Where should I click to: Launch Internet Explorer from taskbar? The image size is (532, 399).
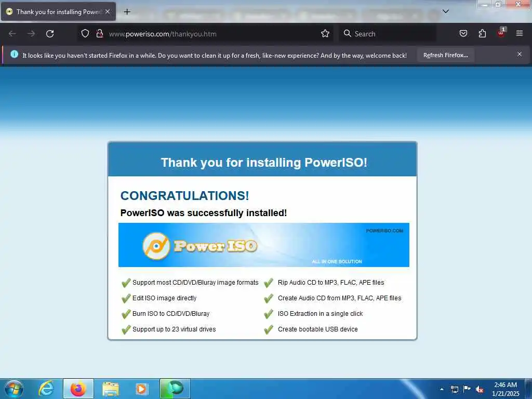46,389
